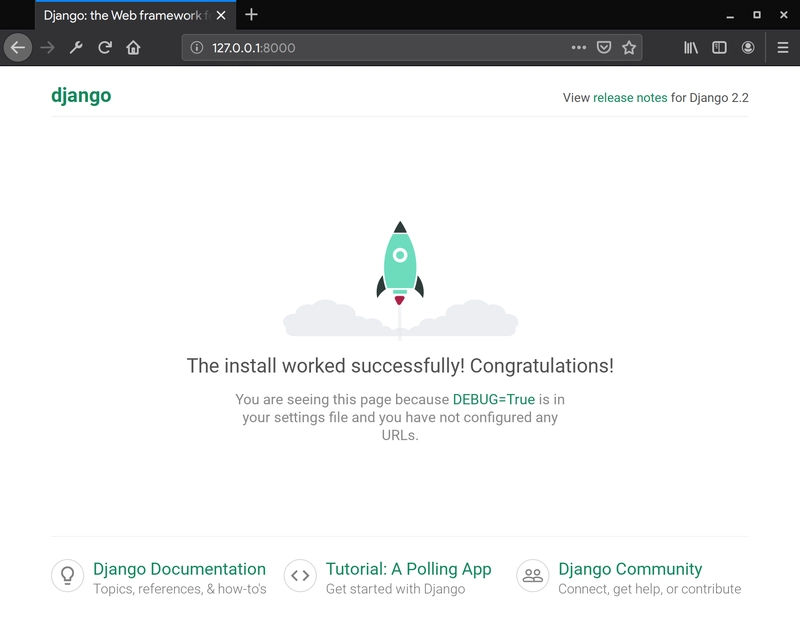Click the lightbulb documentation icon
Screen dimensions: 800x619
tap(67, 576)
